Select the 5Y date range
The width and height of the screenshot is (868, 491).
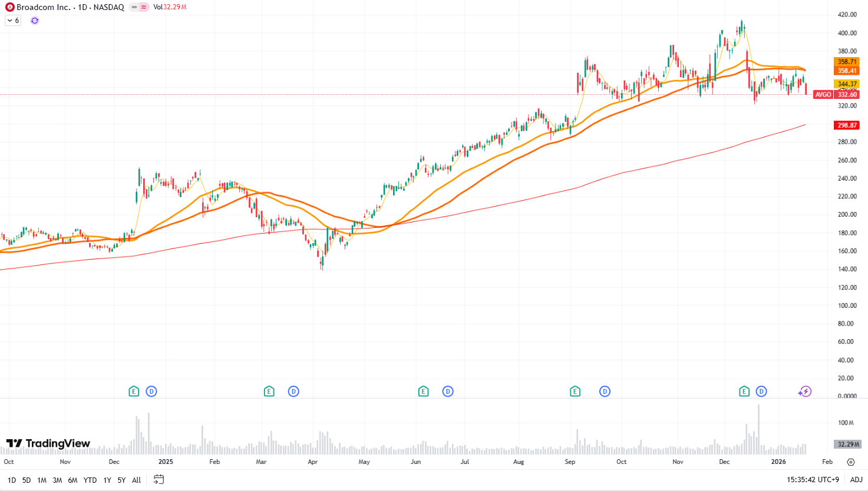(x=121, y=480)
